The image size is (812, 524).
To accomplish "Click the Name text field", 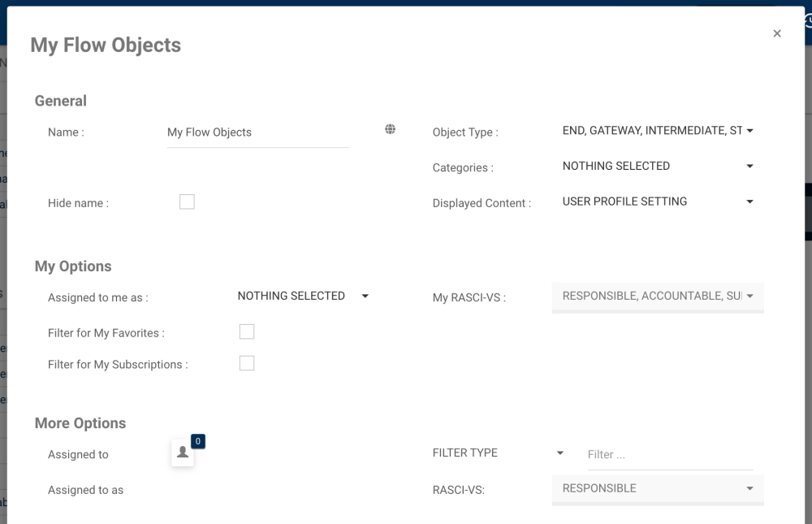I will point(258,132).
